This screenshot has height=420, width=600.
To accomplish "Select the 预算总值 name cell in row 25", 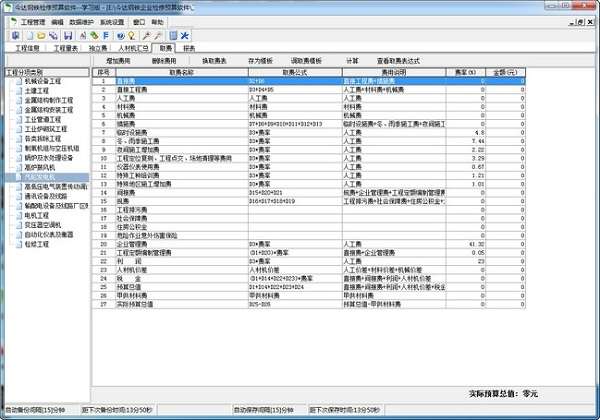I will [x=182, y=287].
